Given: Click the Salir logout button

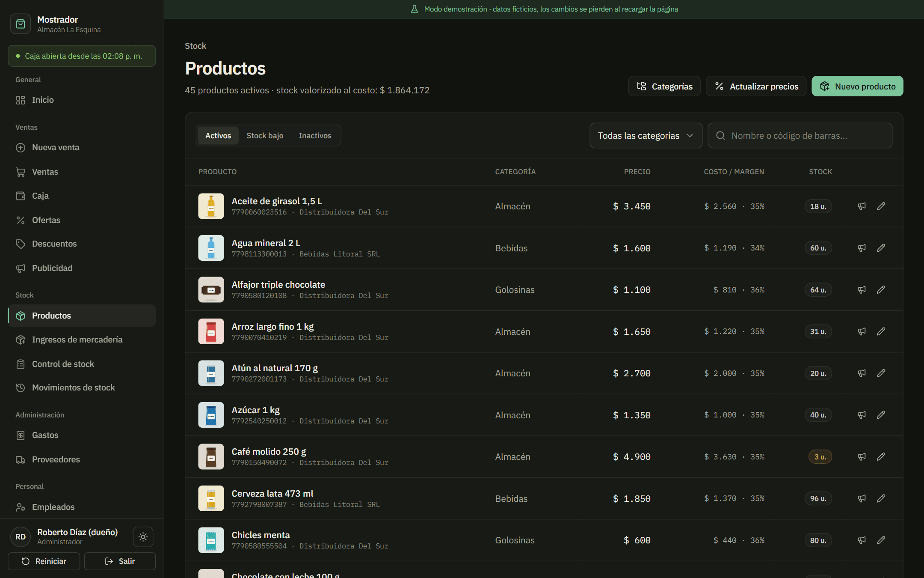Looking at the screenshot, I should (x=120, y=561).
